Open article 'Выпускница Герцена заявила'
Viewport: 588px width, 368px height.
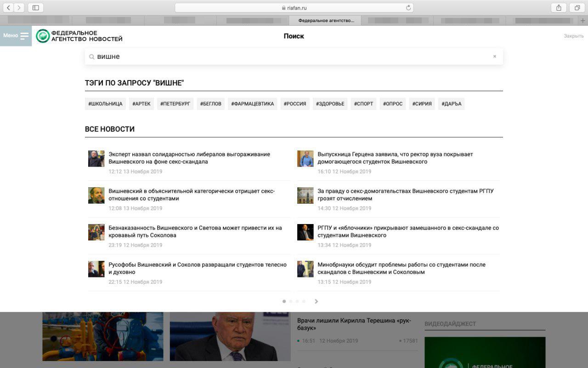(x=395, y=158)
